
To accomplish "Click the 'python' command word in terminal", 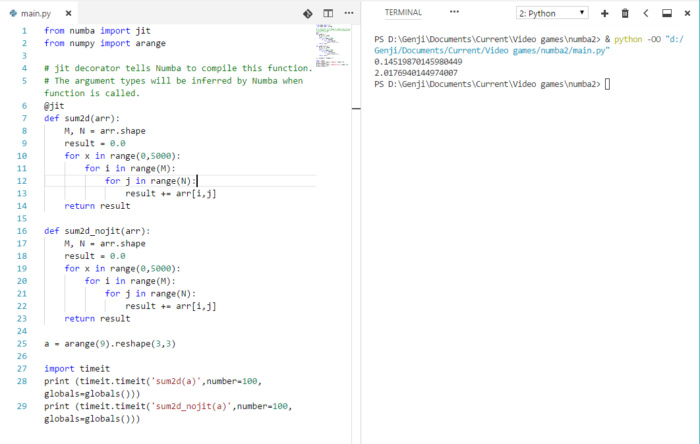I will [628, 39].
